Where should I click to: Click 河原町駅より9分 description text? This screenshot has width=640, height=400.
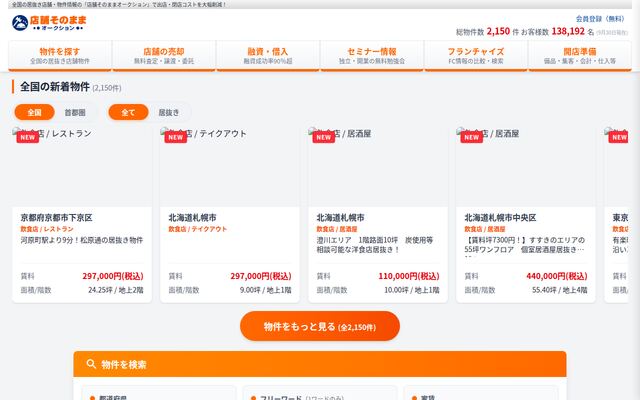82,240
